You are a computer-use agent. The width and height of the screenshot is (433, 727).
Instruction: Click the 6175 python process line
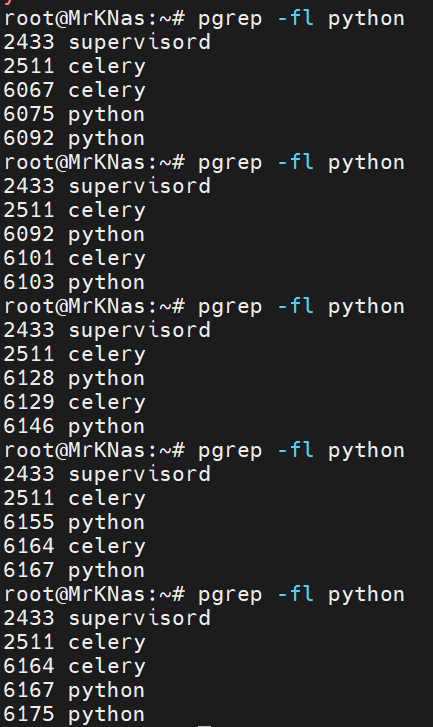(x=74, y=714)
